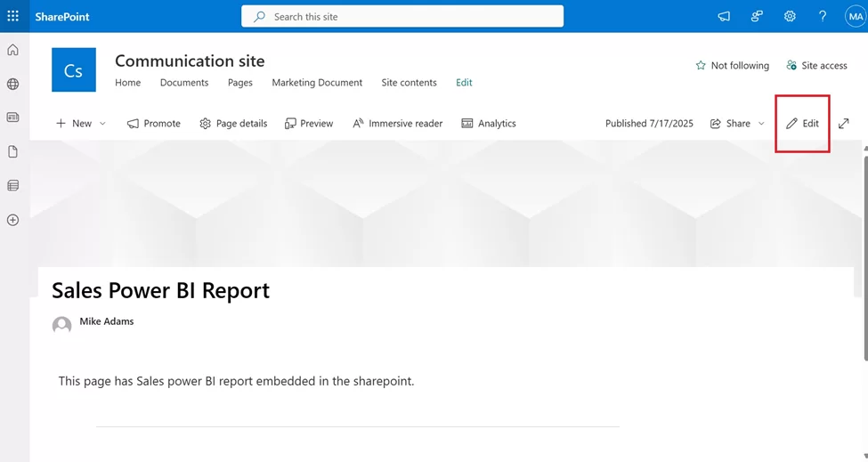Click the expand content arrows icon
The height and width of the screenshot is (462, 868).
[x=844, y=124]
